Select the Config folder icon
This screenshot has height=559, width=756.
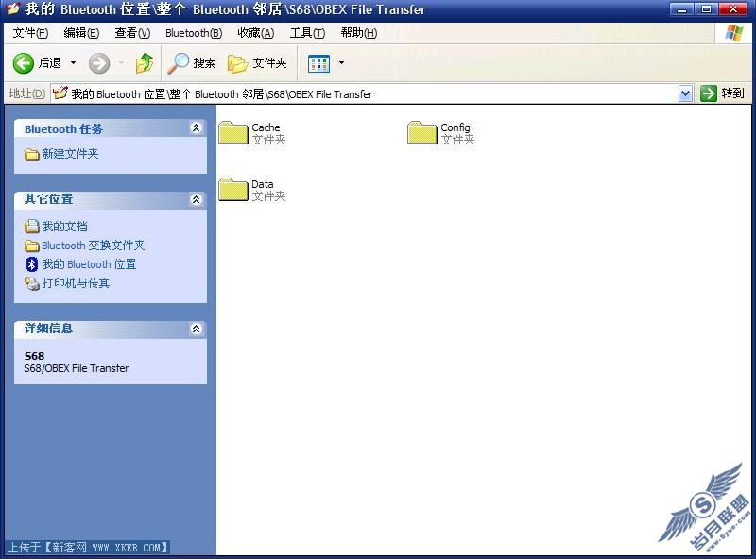coord(421,133)
